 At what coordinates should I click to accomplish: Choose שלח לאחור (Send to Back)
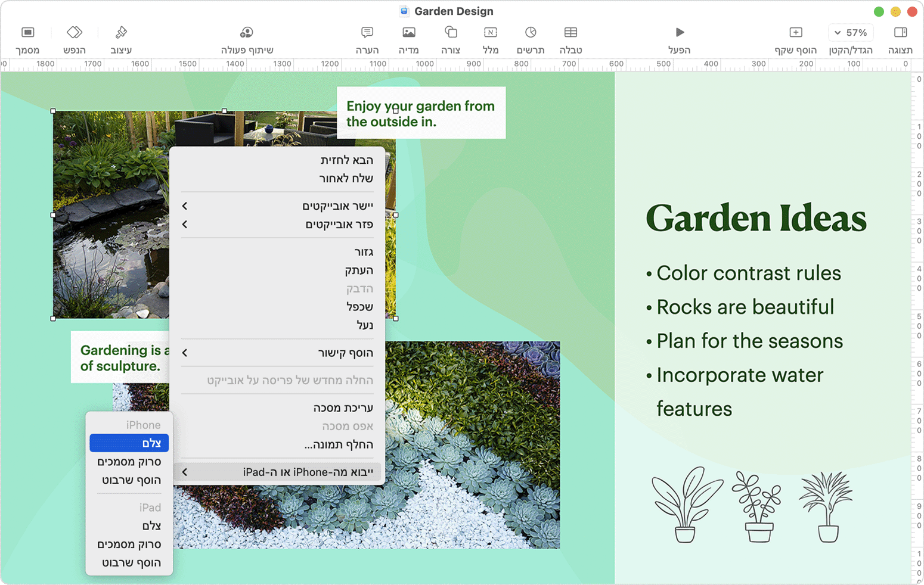click(x=277, y=178)
